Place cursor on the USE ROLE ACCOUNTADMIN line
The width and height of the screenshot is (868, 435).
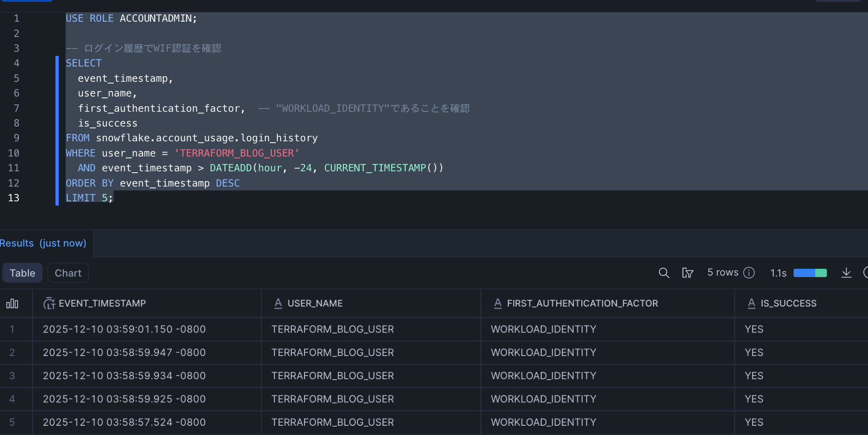tap(131, 18)
